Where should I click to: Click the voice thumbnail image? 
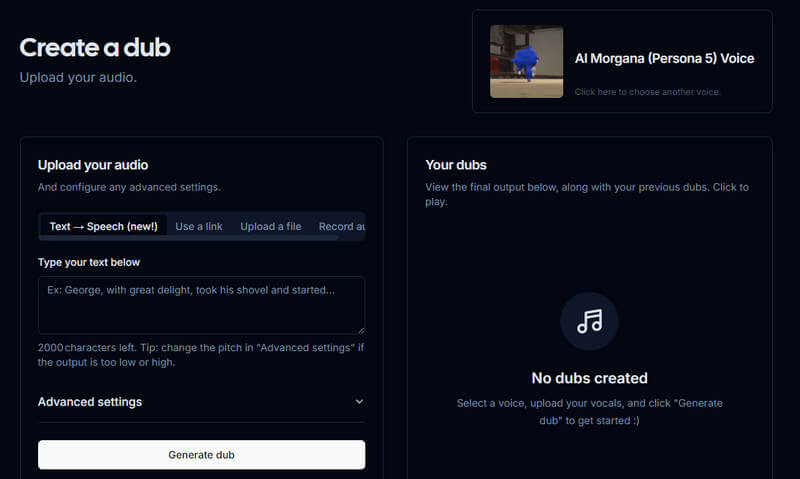[526, 62]
